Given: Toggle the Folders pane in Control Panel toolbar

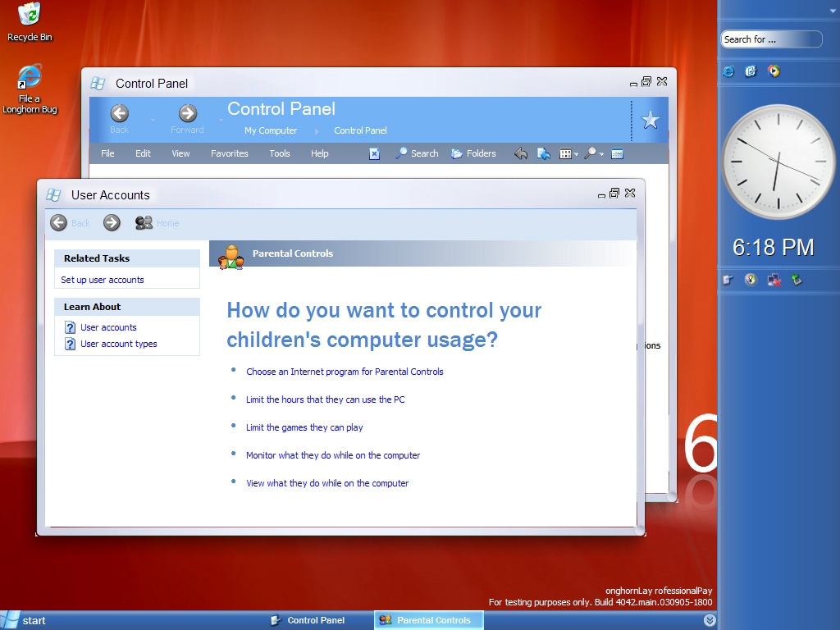Looking at the screenshot, I should pyautogui.click(x=473, y=153).
